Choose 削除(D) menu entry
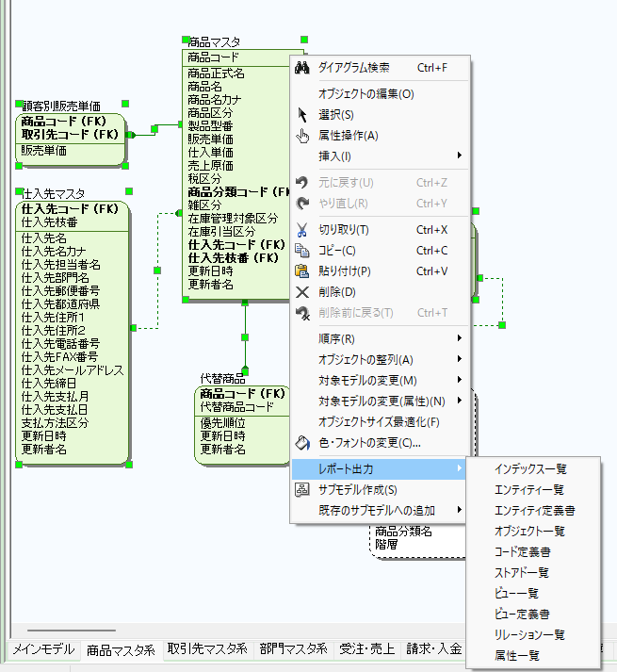617x672 pixels. point(380,292)
